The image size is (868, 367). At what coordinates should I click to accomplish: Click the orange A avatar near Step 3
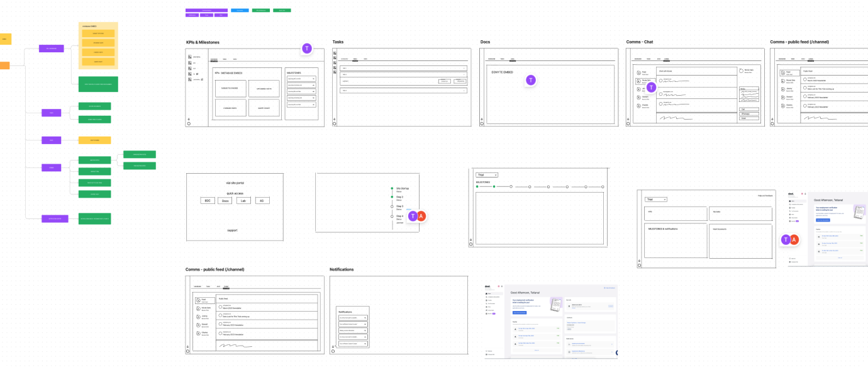point(421,216)
